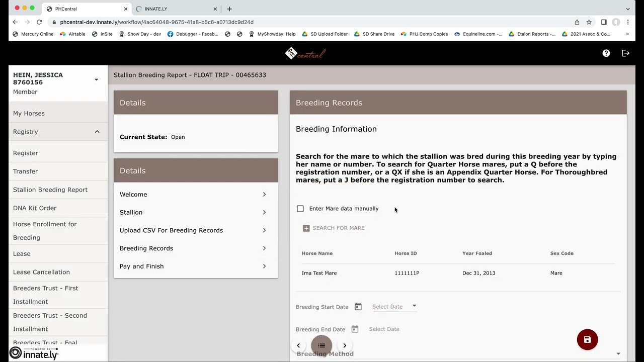Image resolution: width=644 pixels, height=362 pixels.
Task: Go to previous workflow step arrow
Action: point(298,345)
